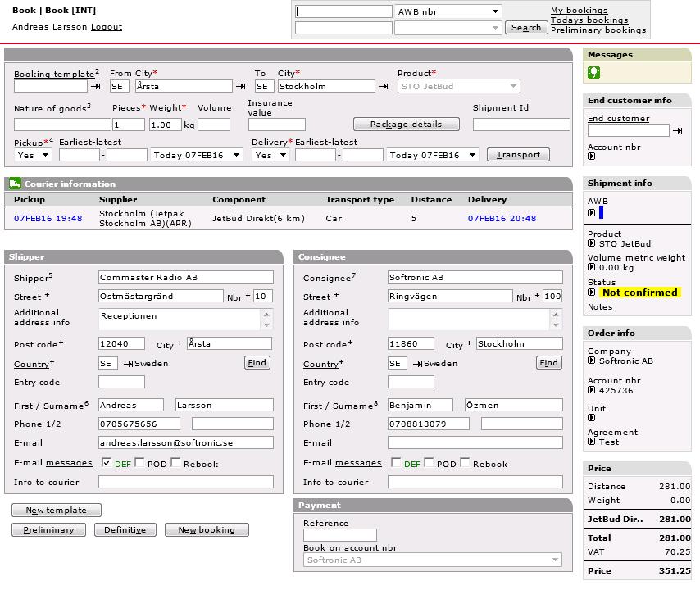Click the Preliminary button
This screenshot has height=590, width=700.
[48, 529]
